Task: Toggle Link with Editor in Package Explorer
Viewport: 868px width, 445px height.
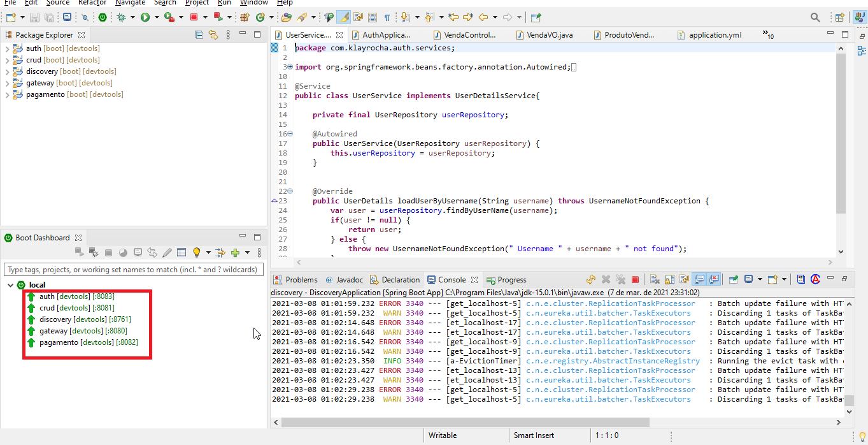Action: (x=213, y=35)
